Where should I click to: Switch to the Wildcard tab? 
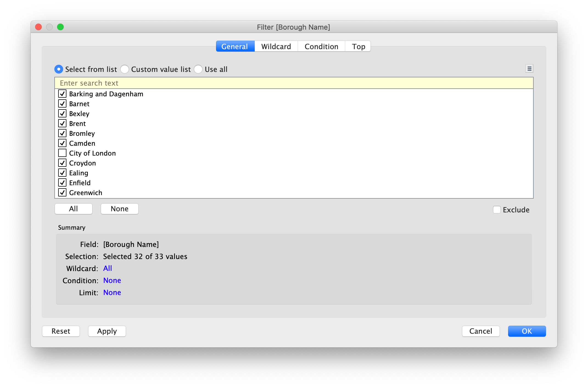(276, 46)
